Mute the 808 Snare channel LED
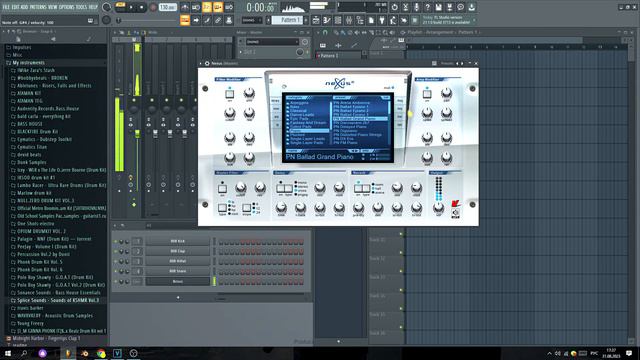Viewport: 640px width, 360px height. pos(116,271)
